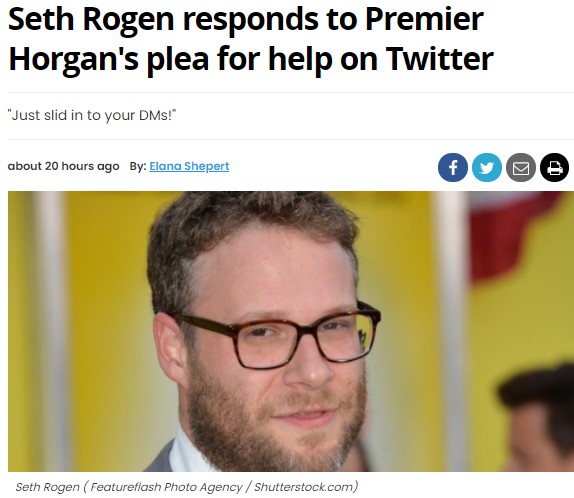Click "Featureflash Photo Agency" credit text
574x498 pixels.
point(166,487)
